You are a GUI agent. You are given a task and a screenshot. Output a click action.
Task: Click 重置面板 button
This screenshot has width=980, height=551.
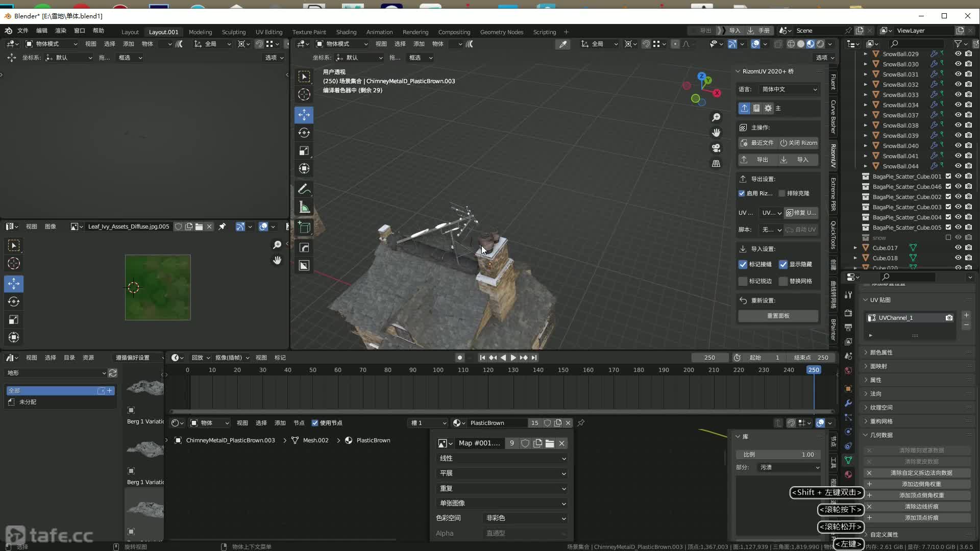pyautogui.click(x=778, y=316)
